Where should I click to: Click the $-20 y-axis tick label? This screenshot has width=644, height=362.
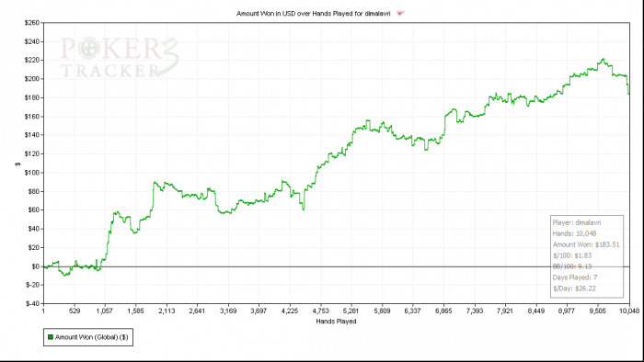33,285
